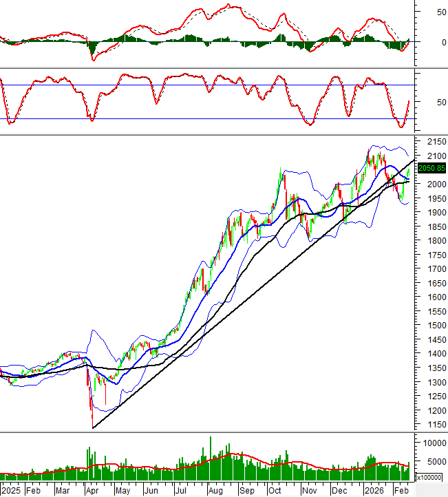Select the Apr marker on time axis
The image size is (448, 497).
click(92, 491)
